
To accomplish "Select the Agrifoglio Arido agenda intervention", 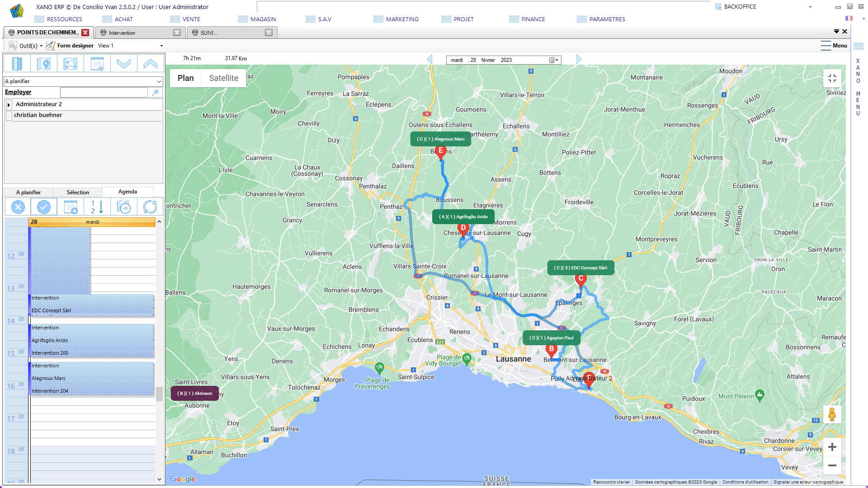I will click(92, 340).
